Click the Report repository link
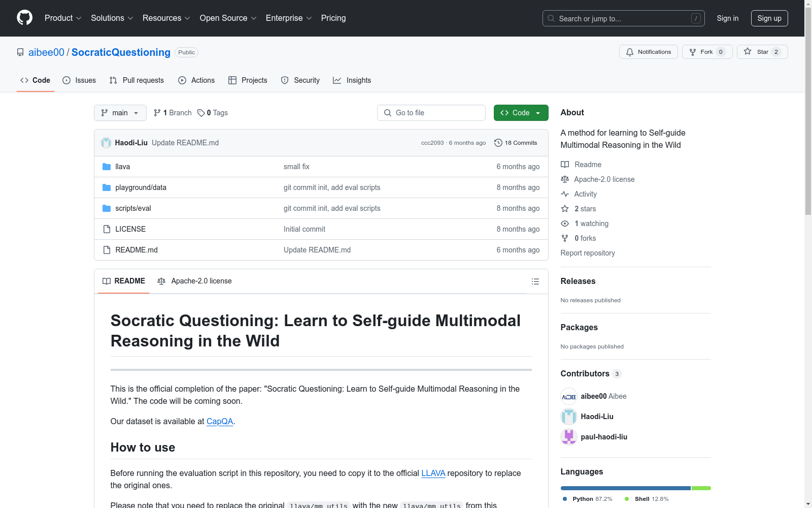 pos(588,253)
